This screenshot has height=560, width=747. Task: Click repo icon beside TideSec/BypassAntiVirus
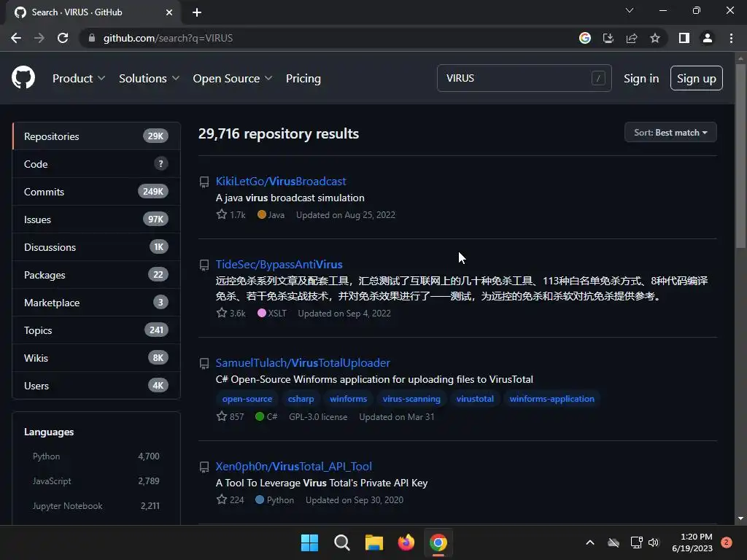pos(204,265)
